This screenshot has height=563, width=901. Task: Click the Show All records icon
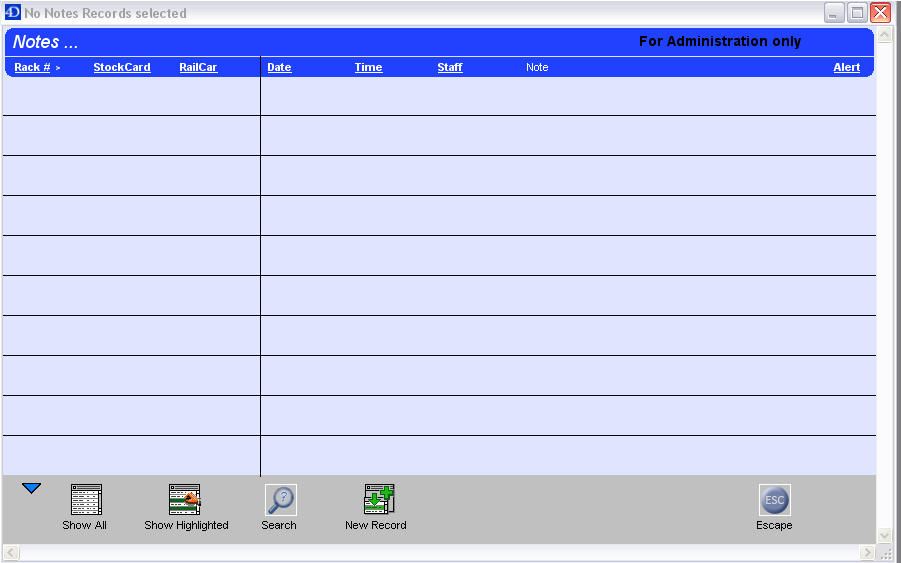click(86, 500)
